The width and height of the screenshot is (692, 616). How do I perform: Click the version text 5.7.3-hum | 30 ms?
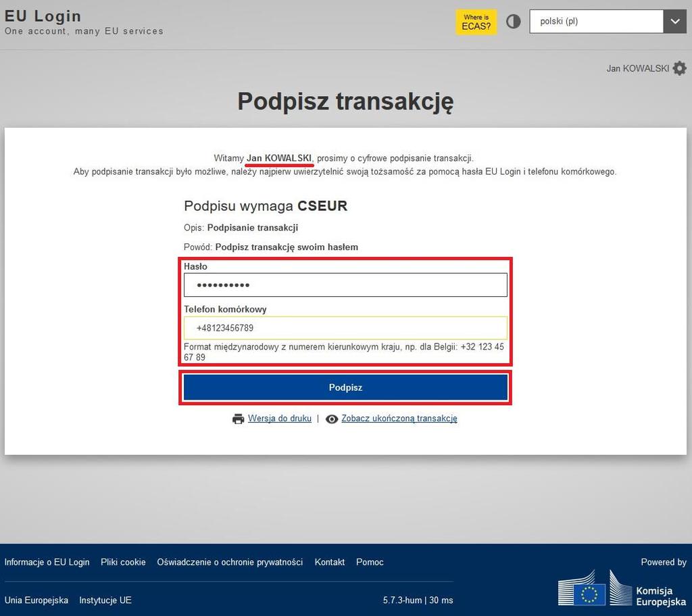point(418,600)
